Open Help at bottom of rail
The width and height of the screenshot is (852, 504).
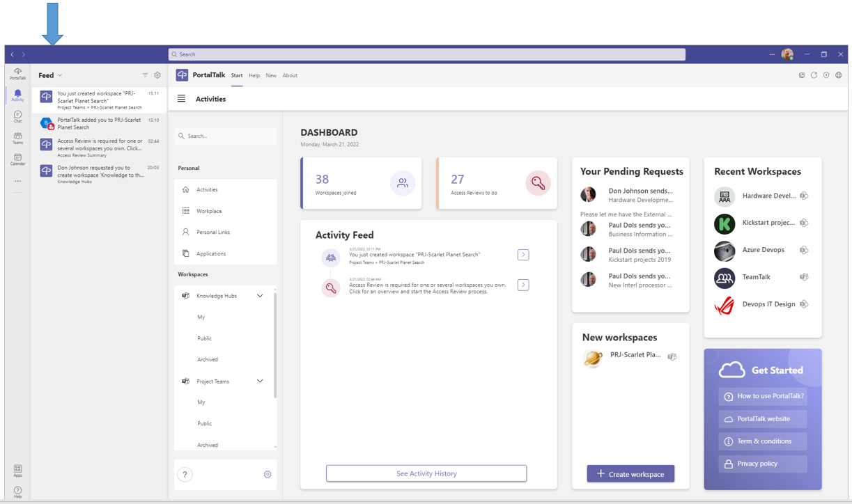[17, 492]
